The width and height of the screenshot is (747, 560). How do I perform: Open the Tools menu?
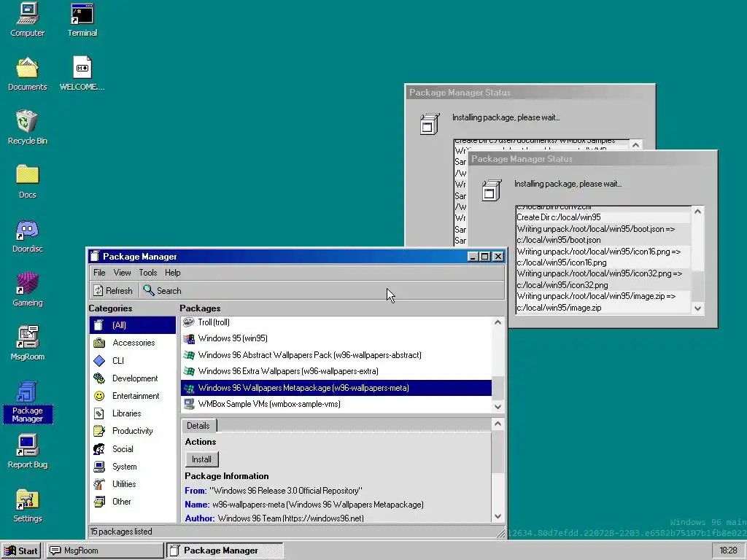coord(147,273)
